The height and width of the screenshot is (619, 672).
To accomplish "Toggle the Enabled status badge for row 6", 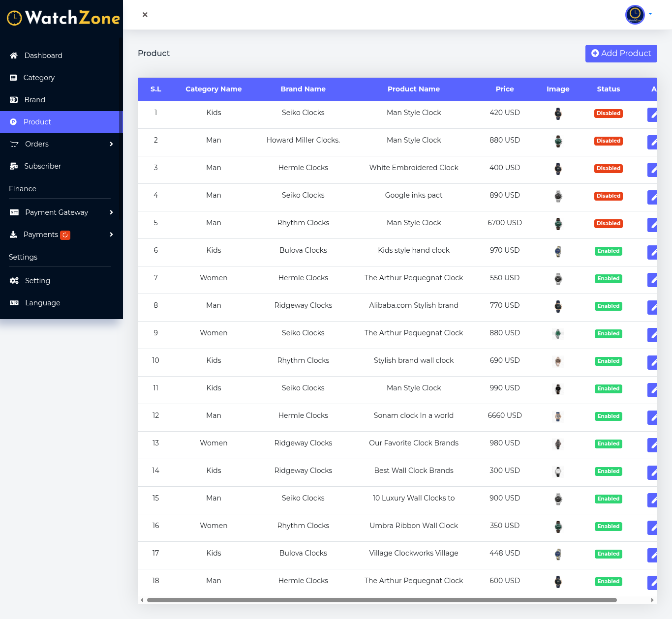I will [x=608, y=251].
